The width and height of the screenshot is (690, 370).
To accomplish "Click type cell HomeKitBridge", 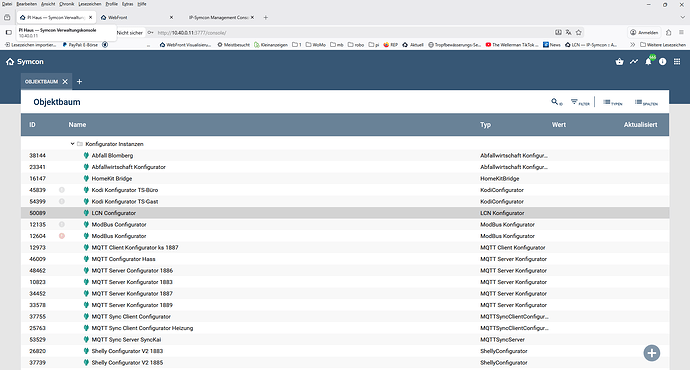I will (499, 179).
